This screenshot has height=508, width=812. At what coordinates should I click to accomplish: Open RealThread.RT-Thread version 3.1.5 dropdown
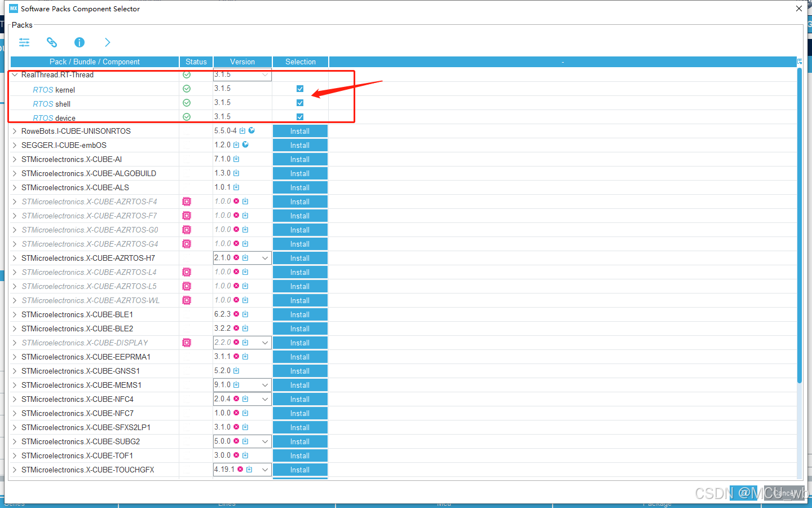pyautogui.click(x=265, y=75)
